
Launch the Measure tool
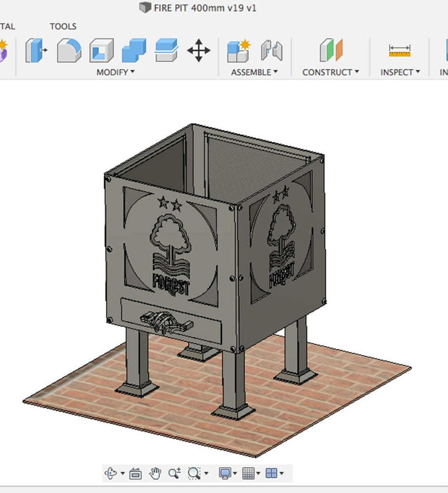399,51
